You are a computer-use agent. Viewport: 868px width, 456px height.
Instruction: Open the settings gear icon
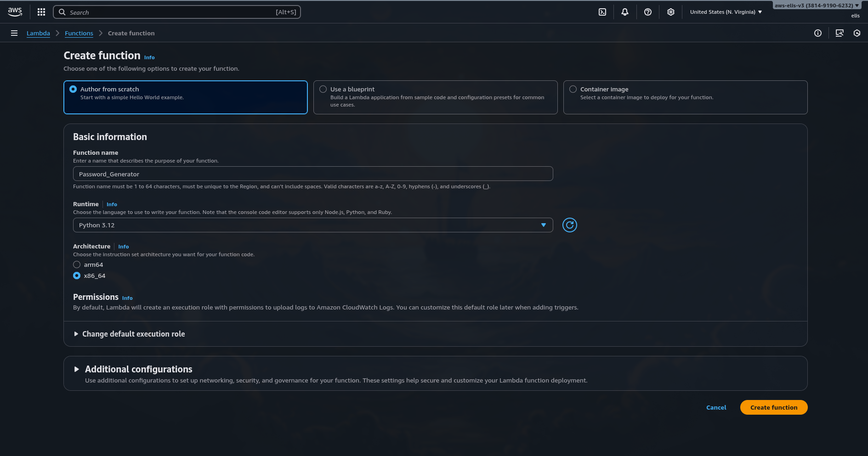[x=670, y=12]
